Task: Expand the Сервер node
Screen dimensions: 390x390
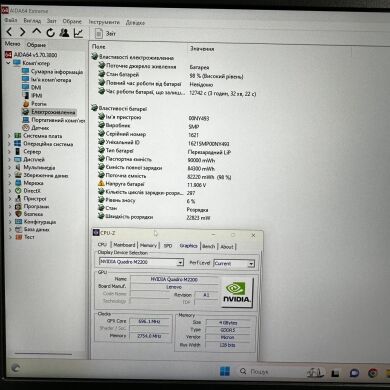Action: coord(9,151)
